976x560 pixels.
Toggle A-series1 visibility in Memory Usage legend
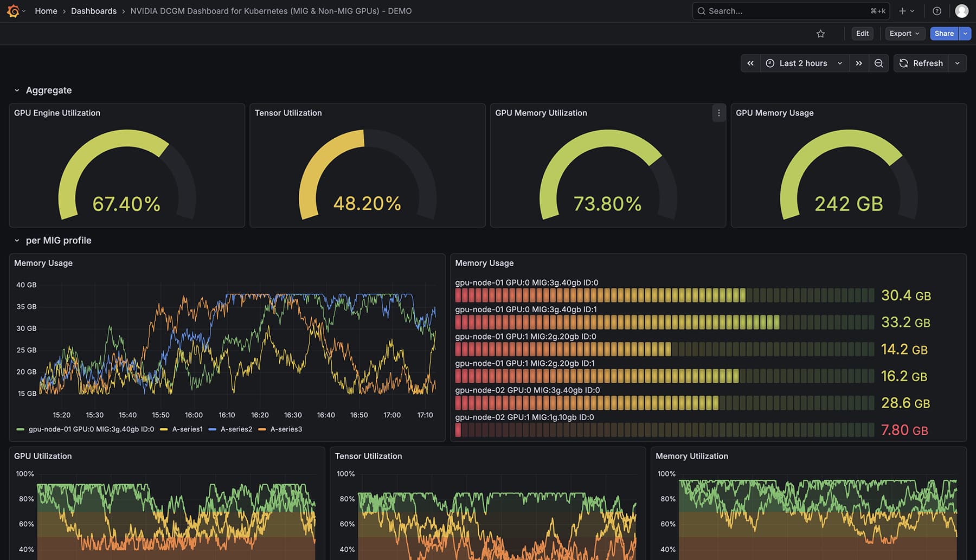[188, 429]
